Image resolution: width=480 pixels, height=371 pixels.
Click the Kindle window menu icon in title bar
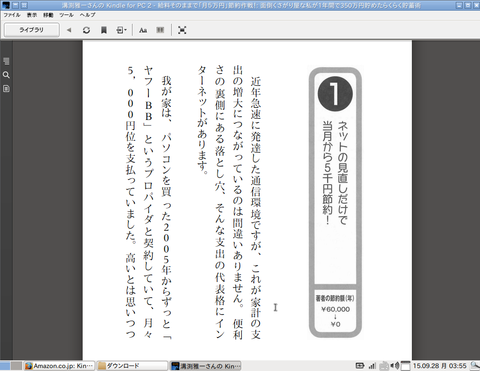click(6, 5)
